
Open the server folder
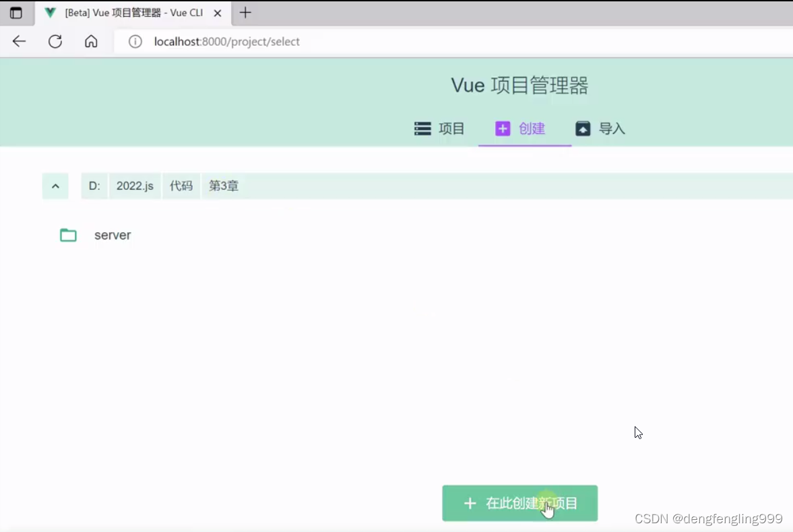[x=113, y=235]
